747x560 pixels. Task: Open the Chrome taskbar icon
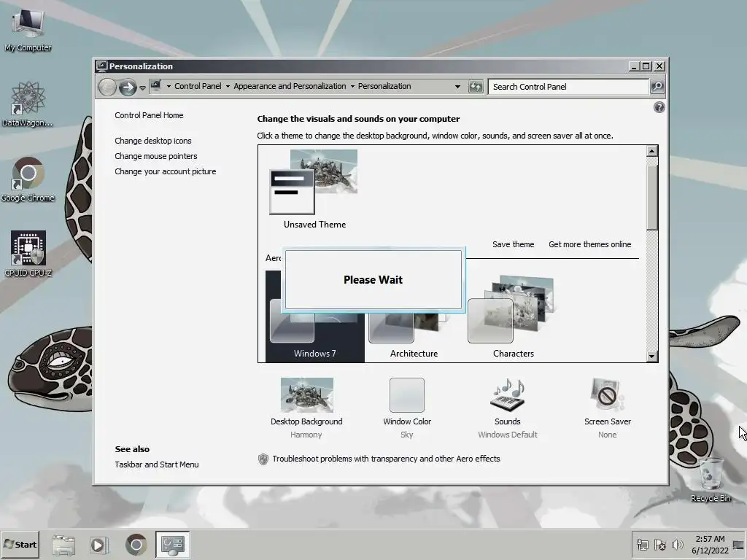pos(136,545)
